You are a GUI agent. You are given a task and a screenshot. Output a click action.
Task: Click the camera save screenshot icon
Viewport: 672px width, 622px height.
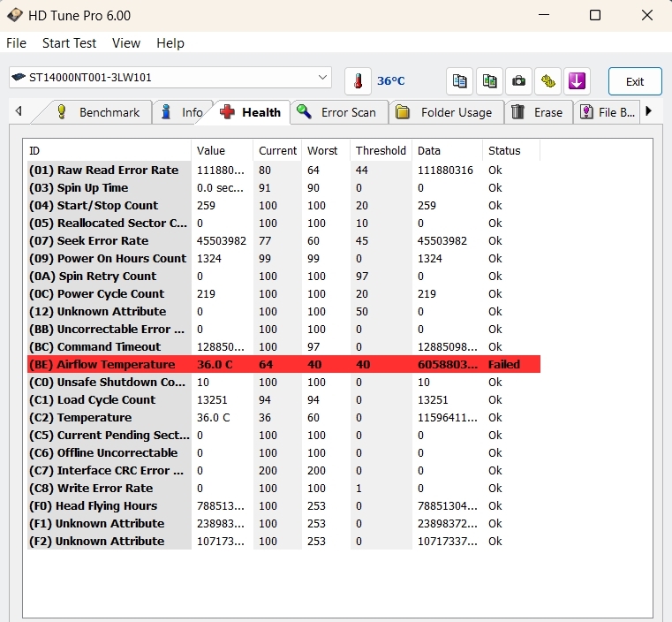(519, 81)
